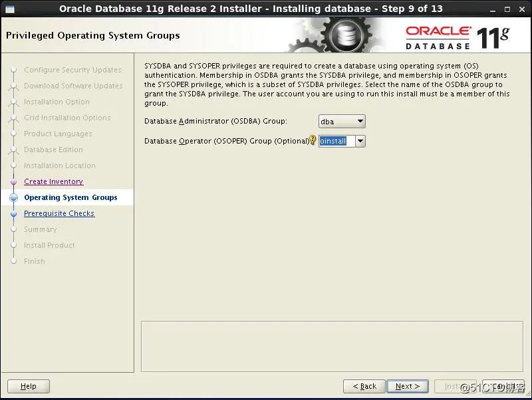Click the Prerequisite Checks step bullet
The image size is (532, 400).
point(13,214)
